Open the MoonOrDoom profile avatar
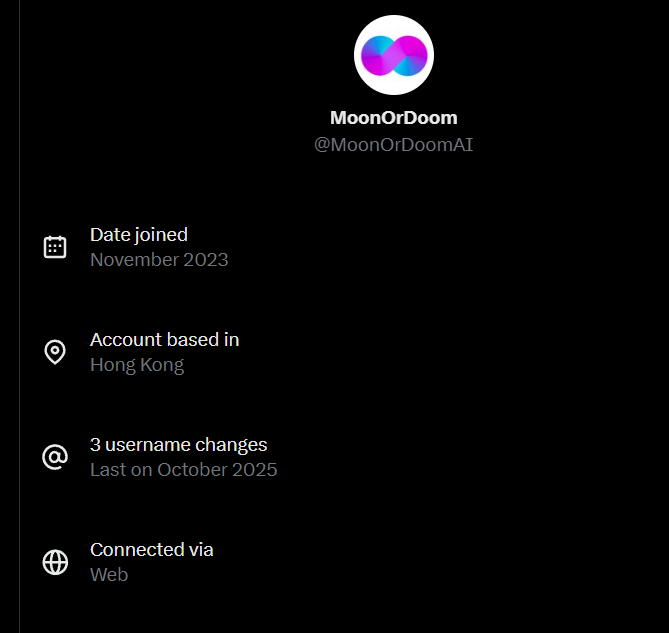Image resolution: width=669 pixels, height=633 pixels. [393, 55]
